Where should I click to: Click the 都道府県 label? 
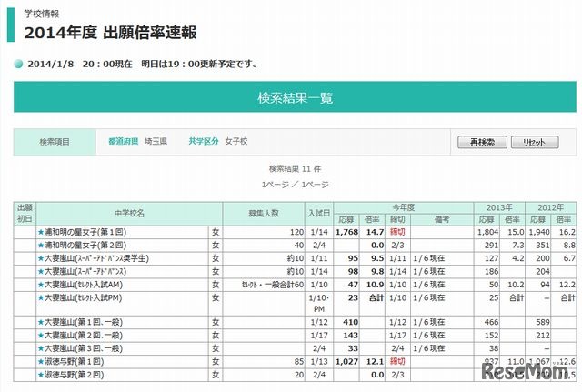[x=124, y=142]
